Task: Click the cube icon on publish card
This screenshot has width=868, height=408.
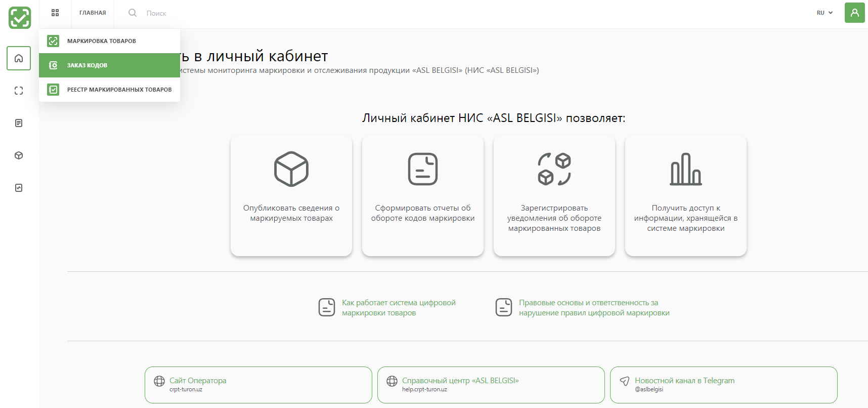Action: point(291,169)
